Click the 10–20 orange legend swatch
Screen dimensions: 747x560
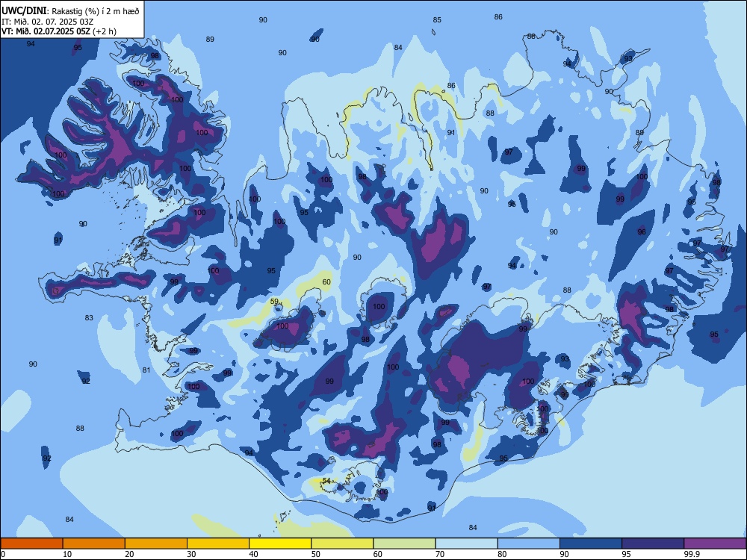click(94, 544)
